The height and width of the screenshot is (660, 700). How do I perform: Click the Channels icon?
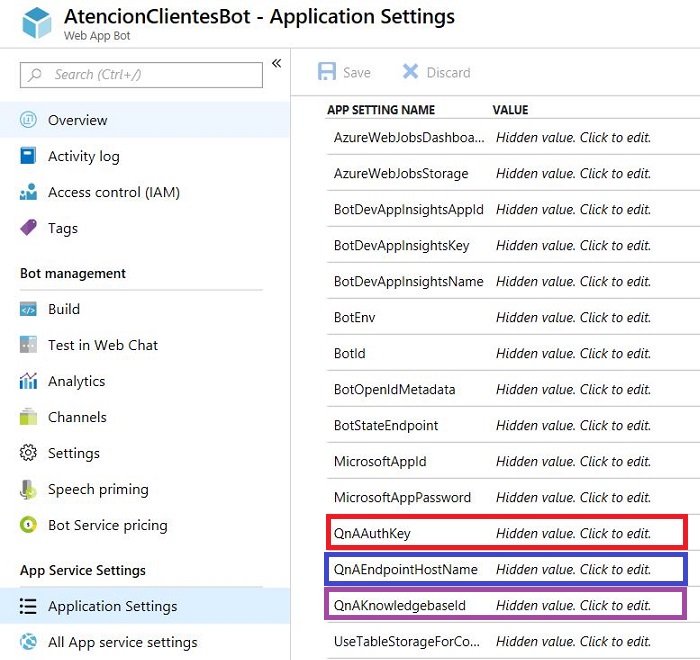tap(28, 417)
